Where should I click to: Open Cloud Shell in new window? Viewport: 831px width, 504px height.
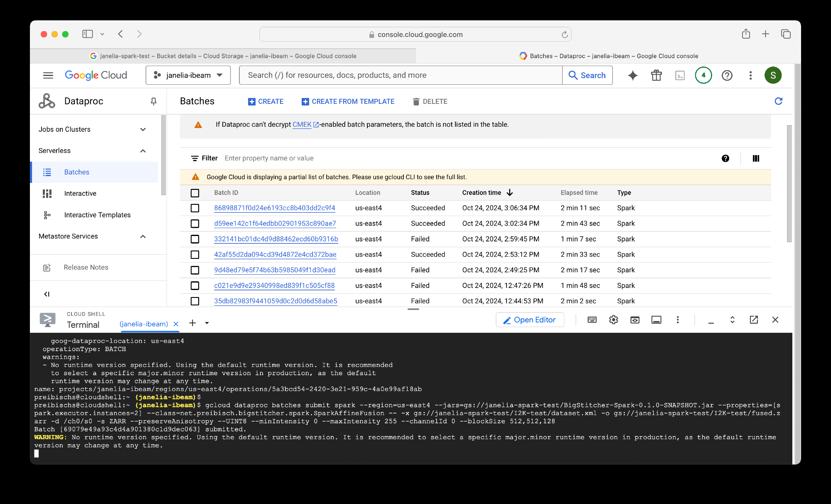[754, 320]
